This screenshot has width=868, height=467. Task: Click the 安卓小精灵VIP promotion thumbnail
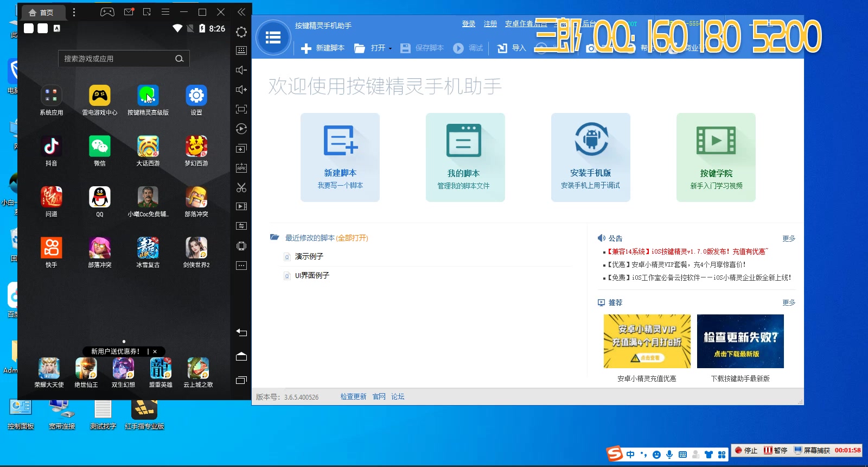point(647,341)
